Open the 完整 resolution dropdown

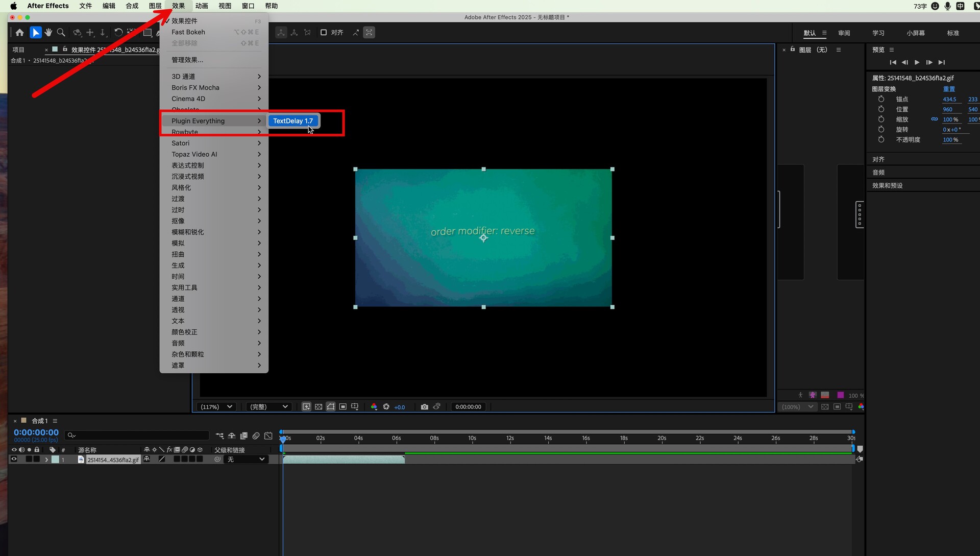(x=268, y=407)
